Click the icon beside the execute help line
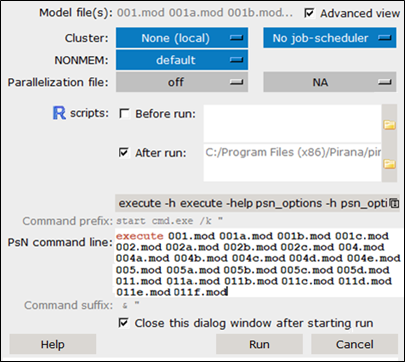The image size is (405, 362). click(x=394, y=203)
